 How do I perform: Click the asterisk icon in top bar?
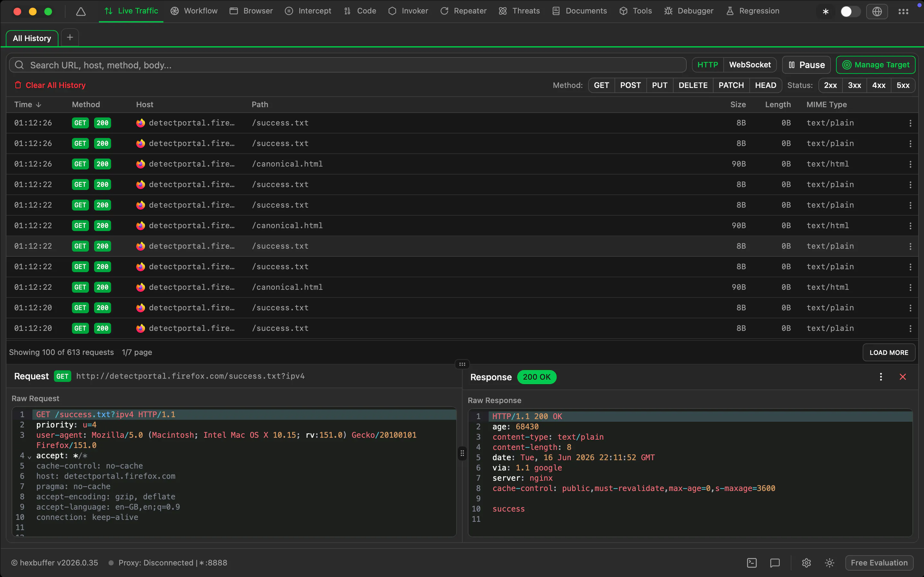tap(825, 12)
